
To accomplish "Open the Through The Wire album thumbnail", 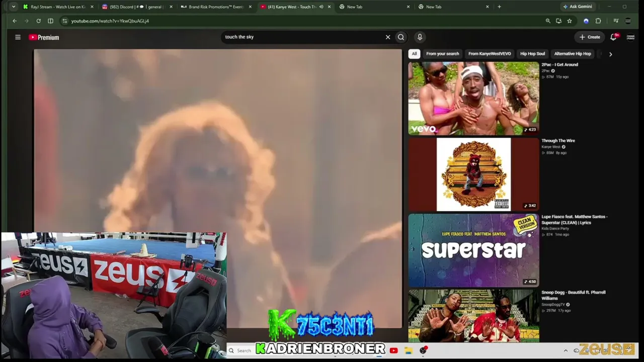I will (473, 174).
